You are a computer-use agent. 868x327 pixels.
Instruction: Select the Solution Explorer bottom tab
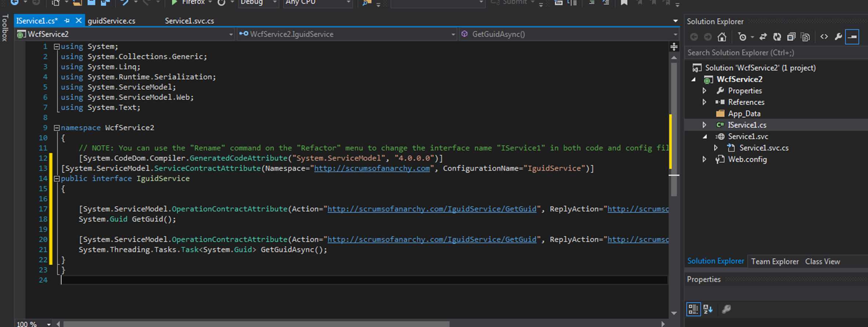tap(715, 261)
